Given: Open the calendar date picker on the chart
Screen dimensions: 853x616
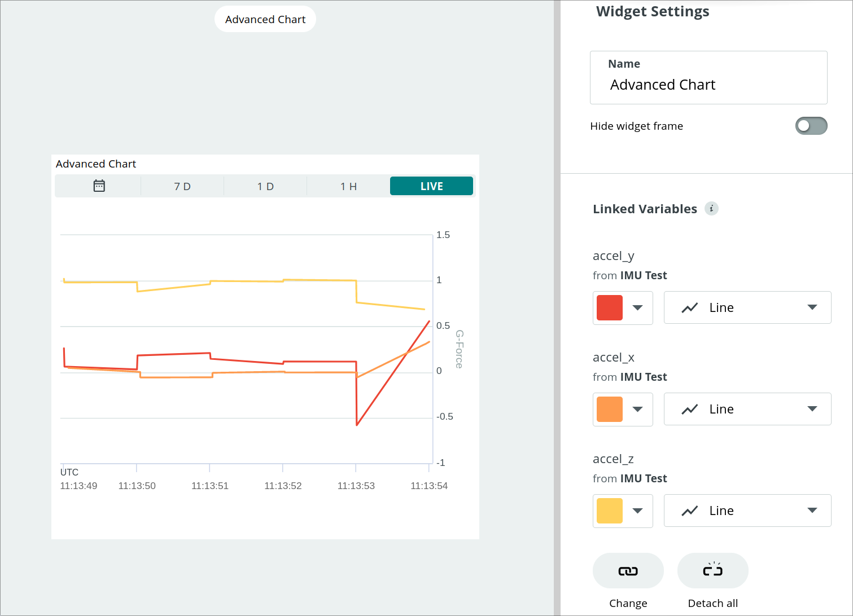Looking at the screenshot, I should pyautogui.click(x=98, y=186).
